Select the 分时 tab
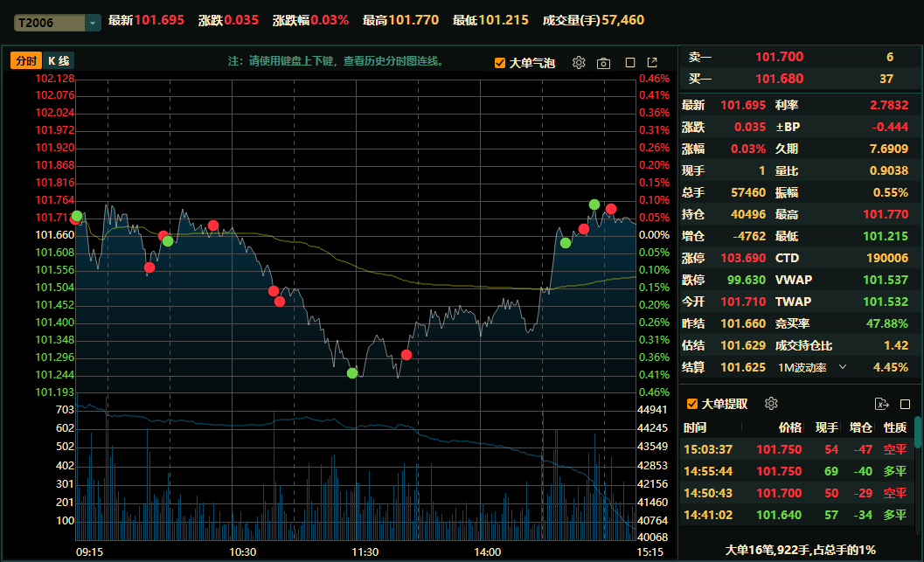Image resolution: width=924 pixels, height=562 pixels. (x=25, y=61)
